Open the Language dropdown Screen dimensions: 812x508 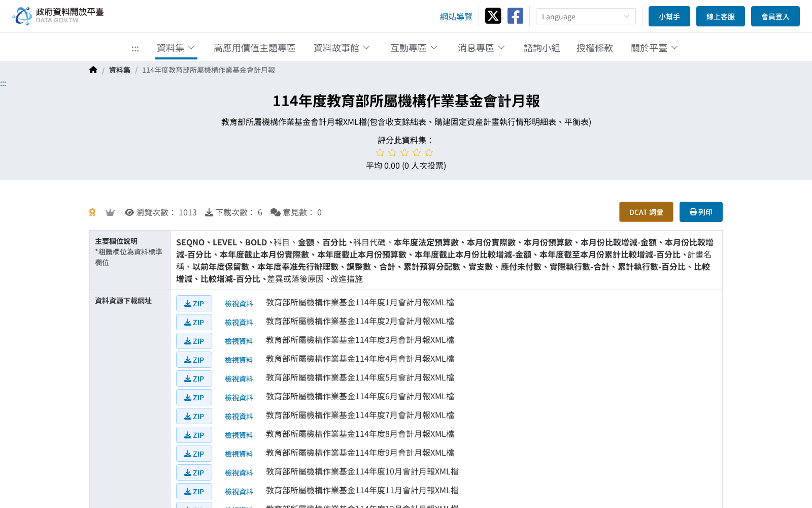[586, 16]
